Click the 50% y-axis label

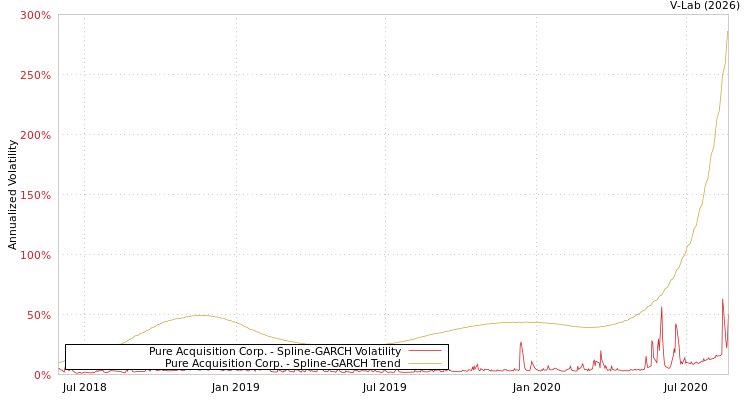[38, 315]
